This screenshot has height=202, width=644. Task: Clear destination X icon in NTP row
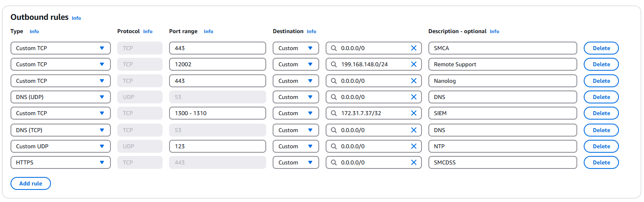413,146
